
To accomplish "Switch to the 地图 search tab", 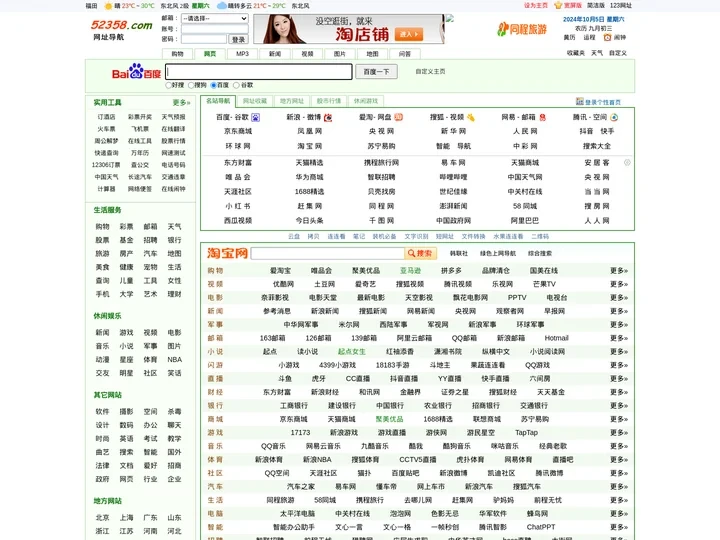I will coord(372,54).
